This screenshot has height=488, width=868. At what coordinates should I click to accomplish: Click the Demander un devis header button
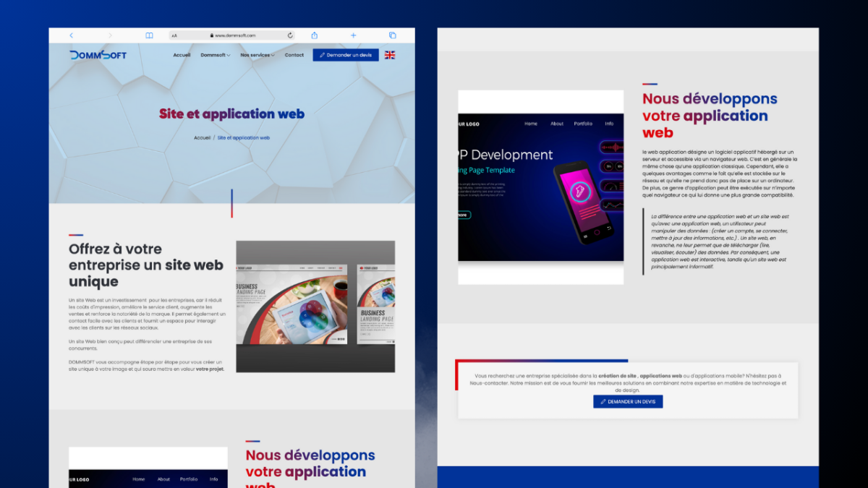[x=346, y=55]
